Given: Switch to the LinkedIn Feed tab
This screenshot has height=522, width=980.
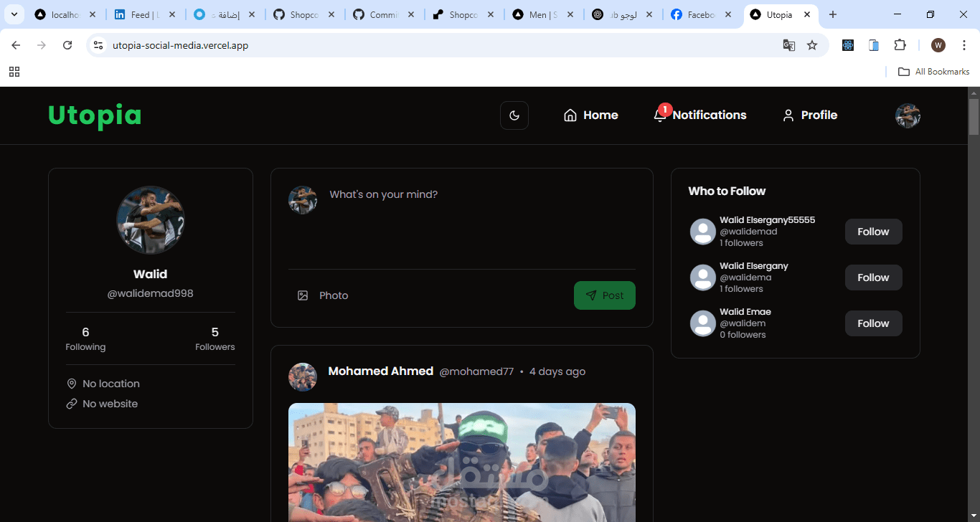Looking at the screenshot, I should (144, 14).
